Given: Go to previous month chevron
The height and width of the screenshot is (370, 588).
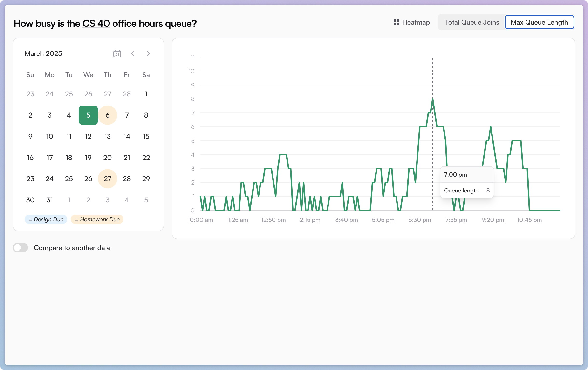Looking at the screenshot, I should pos(132,53).
